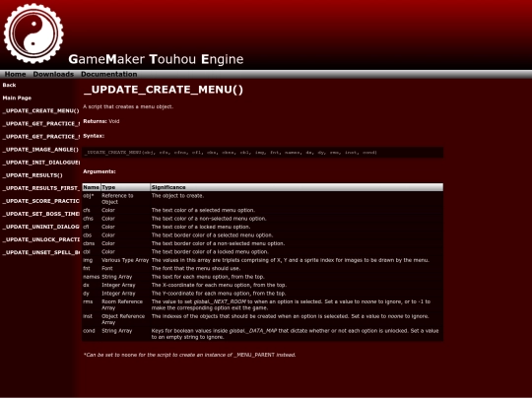The image size is (532, 399).
Task: Click the _MENU_PARENT footnote text
Action: pos(190,355)
